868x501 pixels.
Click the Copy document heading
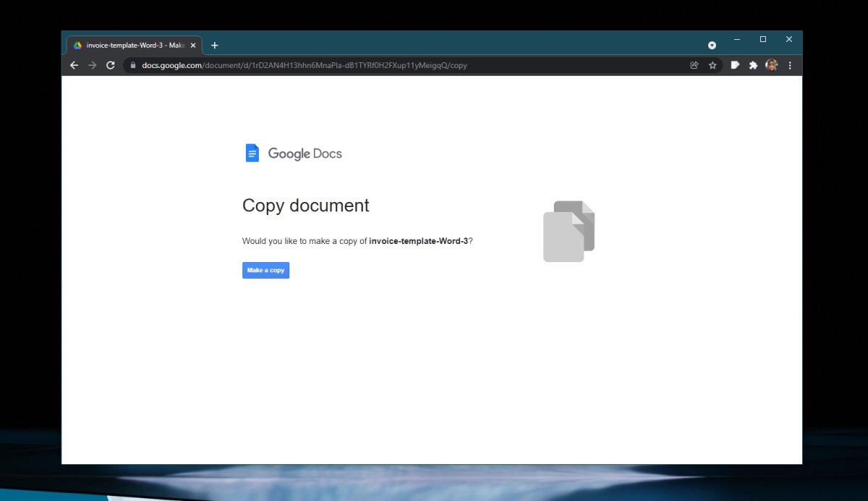point(306,206)
